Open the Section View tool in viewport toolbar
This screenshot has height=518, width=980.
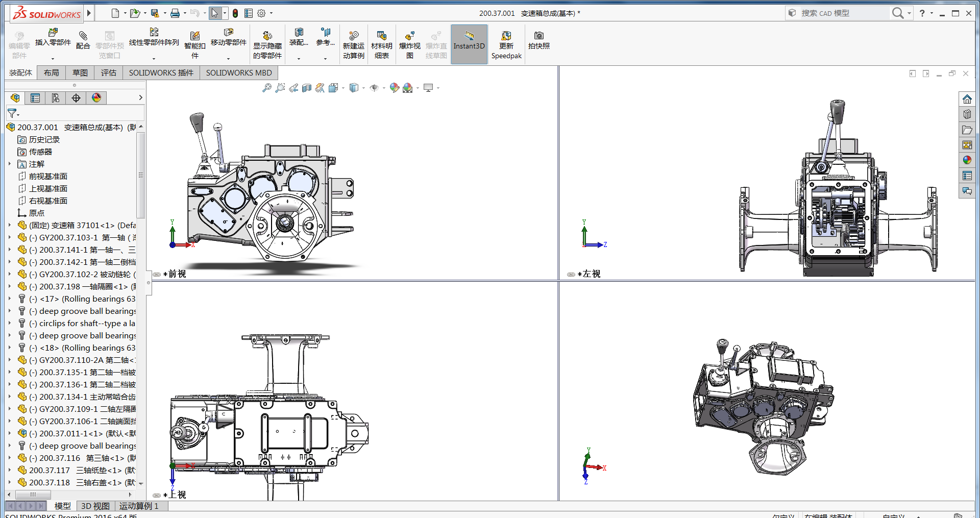pos(306,88)
